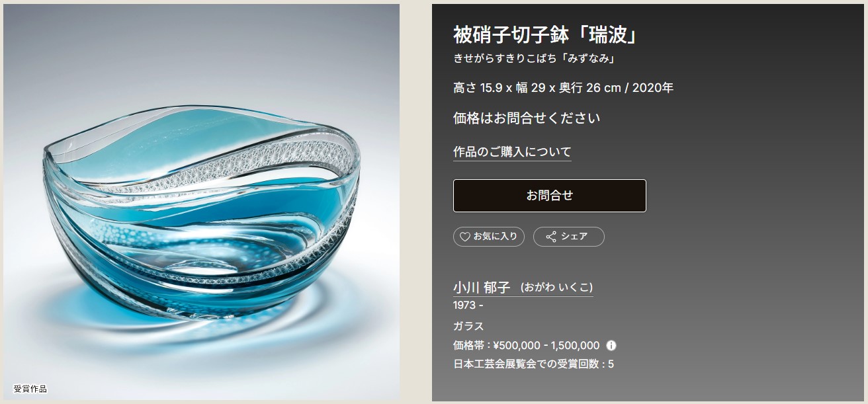Image resolution: width=868 pixels, height=404 pixels.
Task: Click the blue glass bowl photo
Action: [202, 202]
